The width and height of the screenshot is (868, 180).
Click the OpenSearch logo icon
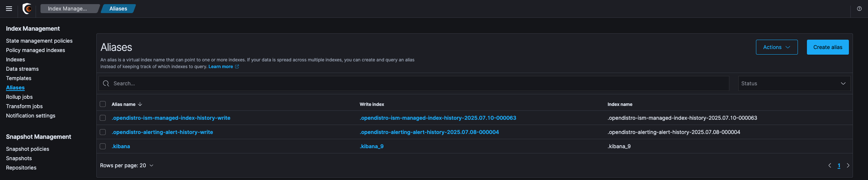pos(27,9)
